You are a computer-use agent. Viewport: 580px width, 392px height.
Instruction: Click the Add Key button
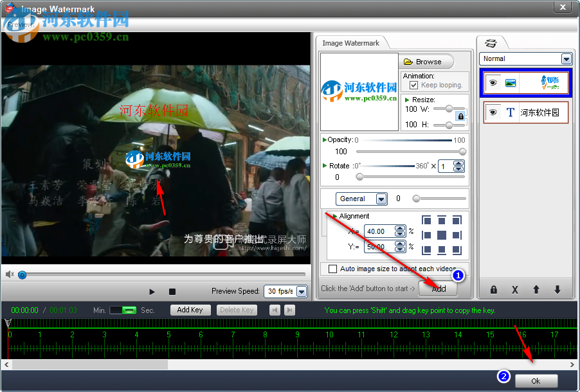coord(190,310)
